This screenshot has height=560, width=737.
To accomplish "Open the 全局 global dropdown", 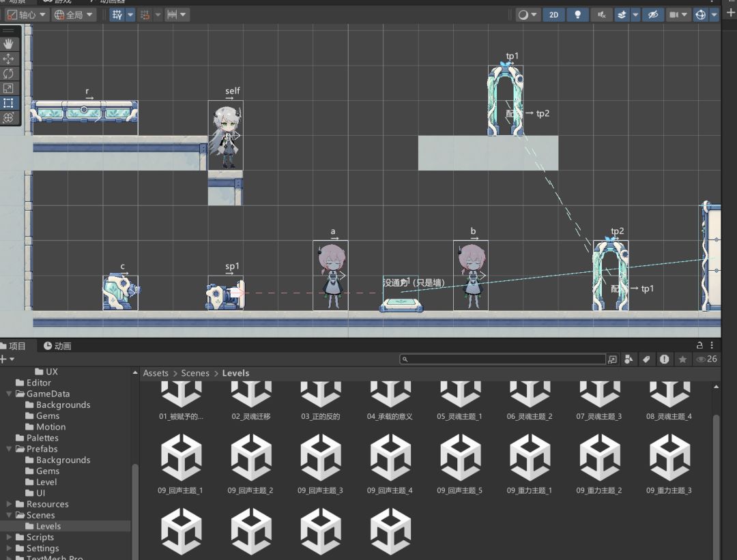I will (x=73, y=14).
